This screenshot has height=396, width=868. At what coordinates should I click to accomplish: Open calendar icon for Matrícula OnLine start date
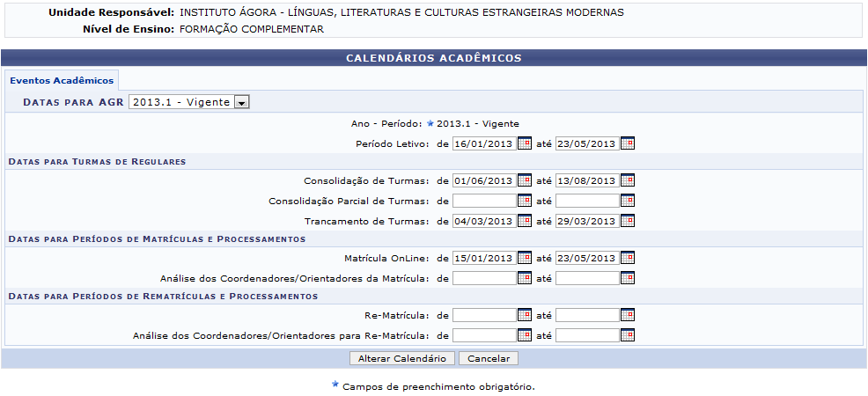coord(524,258)
